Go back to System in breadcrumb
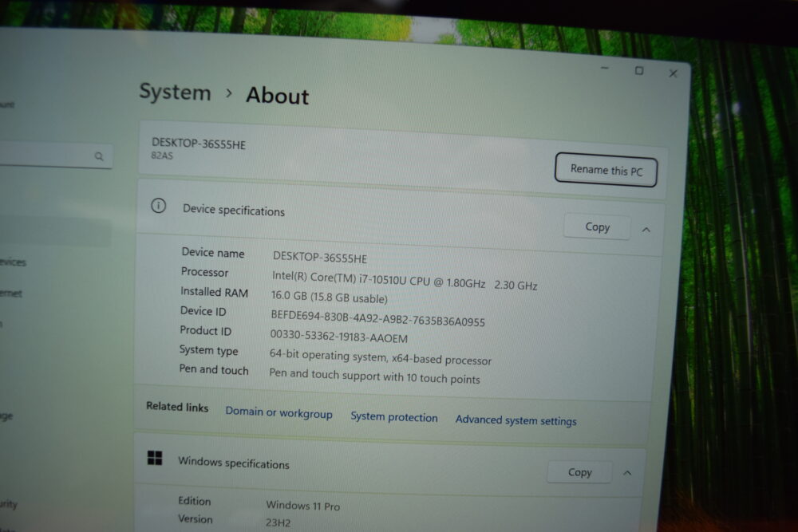This screenshot has width=798, height=532. 175,92
